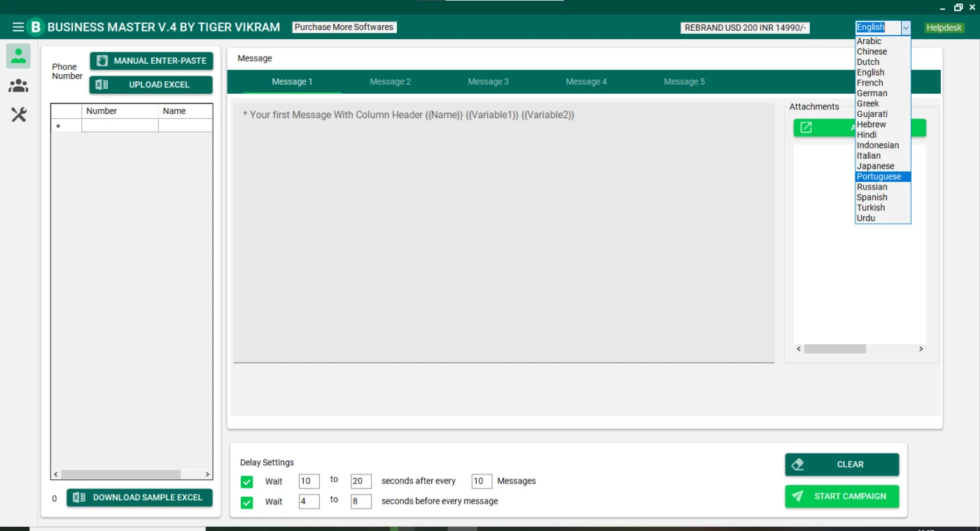Open the tools wrench sidebar icon

18,115
